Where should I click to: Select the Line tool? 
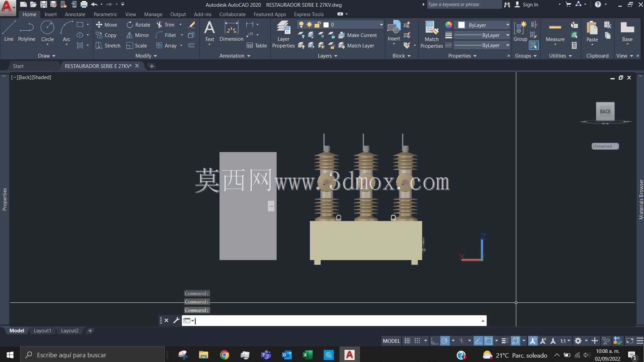(9, 31)
